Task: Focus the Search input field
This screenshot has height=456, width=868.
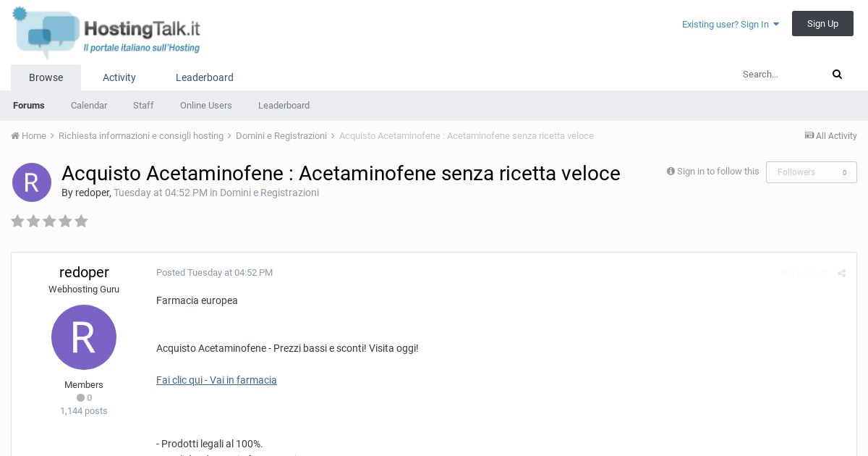Action: pyautogui.click(x=781, y=75)
